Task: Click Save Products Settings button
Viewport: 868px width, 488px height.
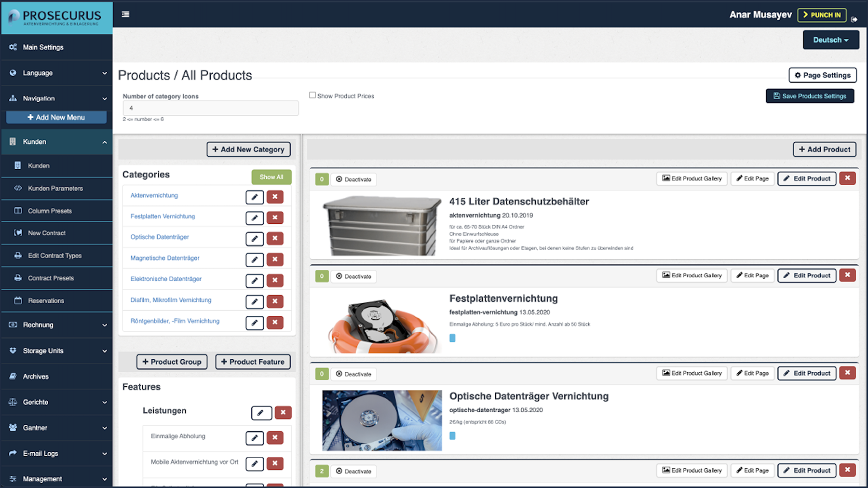Action: click(x=810, y=96)
